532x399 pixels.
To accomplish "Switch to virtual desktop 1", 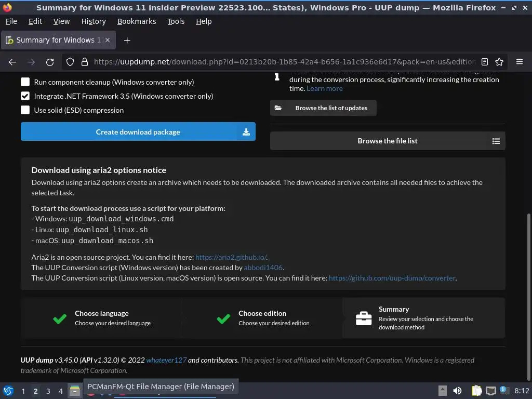I will pyautogui.click(x=23, y=391).
